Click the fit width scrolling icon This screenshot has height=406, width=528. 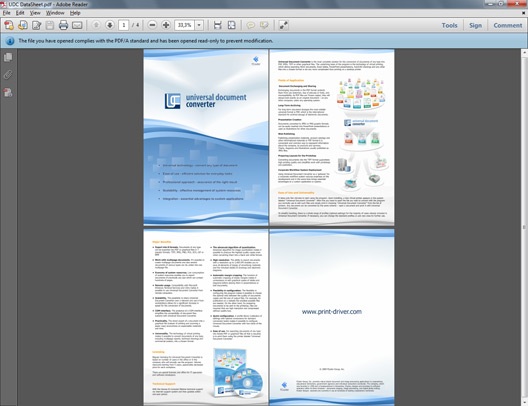click(218, 25)
